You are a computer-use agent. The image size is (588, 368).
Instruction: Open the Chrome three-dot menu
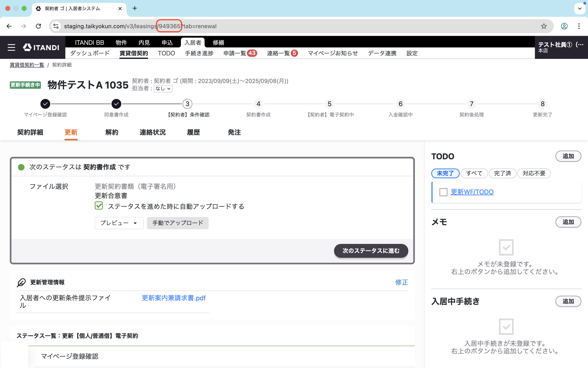[579, 26]
